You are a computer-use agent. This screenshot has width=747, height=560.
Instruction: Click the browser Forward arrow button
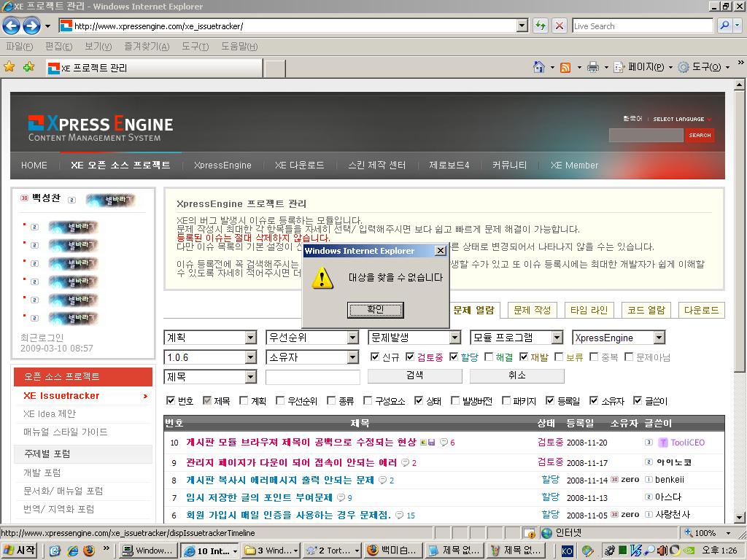31,26
